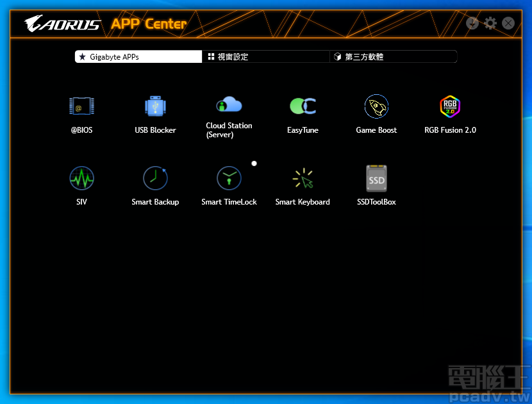Open Smart Keyboard utility
Image resolution: width=532 pixels, height=404 pixels.
pos(303,178)
